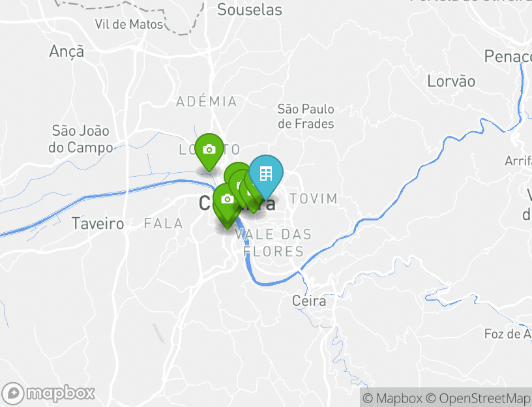Screen dimensions: 532x407
Task: Click the Ançã town label
Action: pyautogui.click(x=66, y=52)
